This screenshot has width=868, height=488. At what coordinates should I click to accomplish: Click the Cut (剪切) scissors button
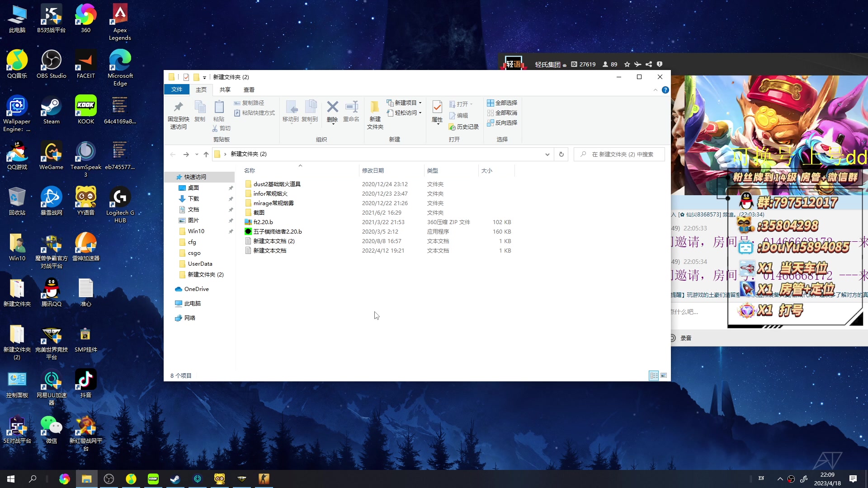[221, 128]
